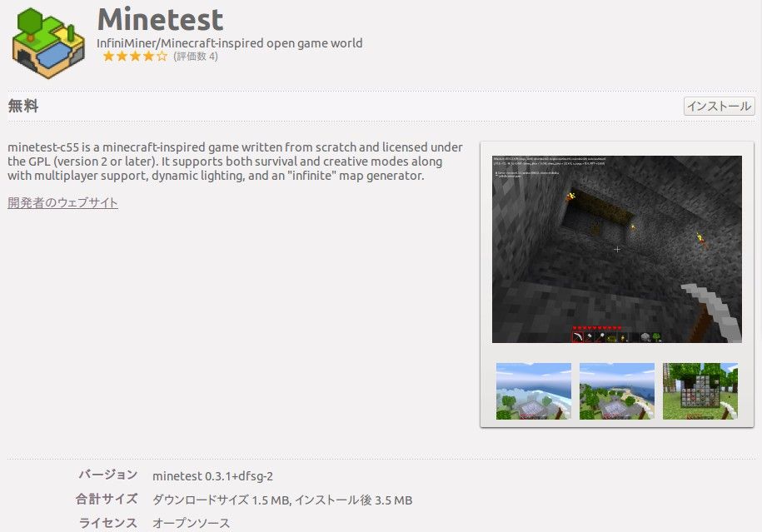Click the star rating for Minetest
762x532 pixels.
[x=135, y=57]
